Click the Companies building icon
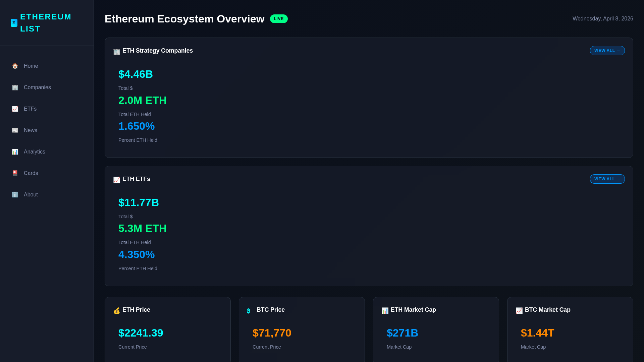644x362 pixels. [x=15, y=87]
